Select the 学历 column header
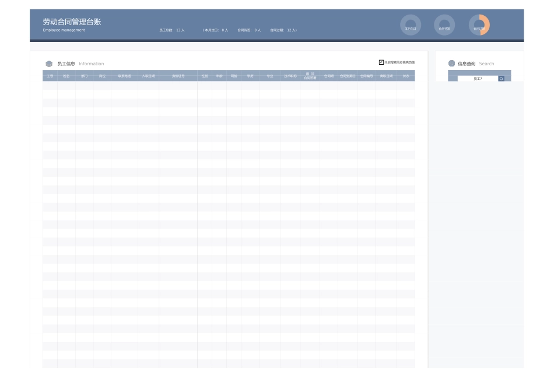Viewport: 554px width, 392px height. [x=250, y=76]
